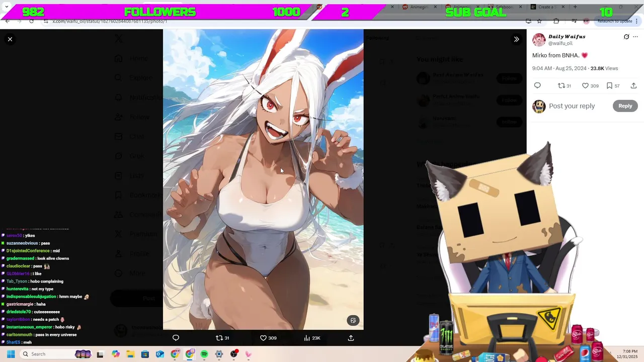Open the Daily Waifus profile avatar
The image size is (644, 362).
[539, 40]
